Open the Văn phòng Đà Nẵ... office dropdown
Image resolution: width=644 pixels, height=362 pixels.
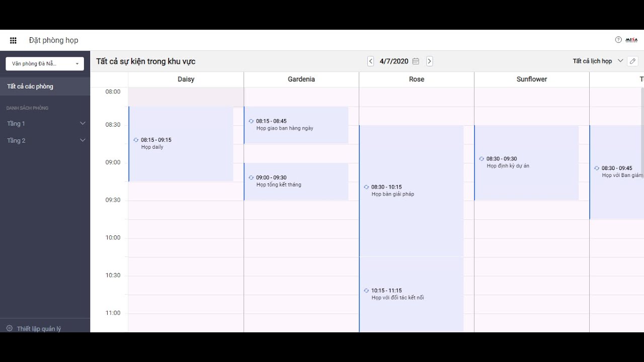point(45,64)
